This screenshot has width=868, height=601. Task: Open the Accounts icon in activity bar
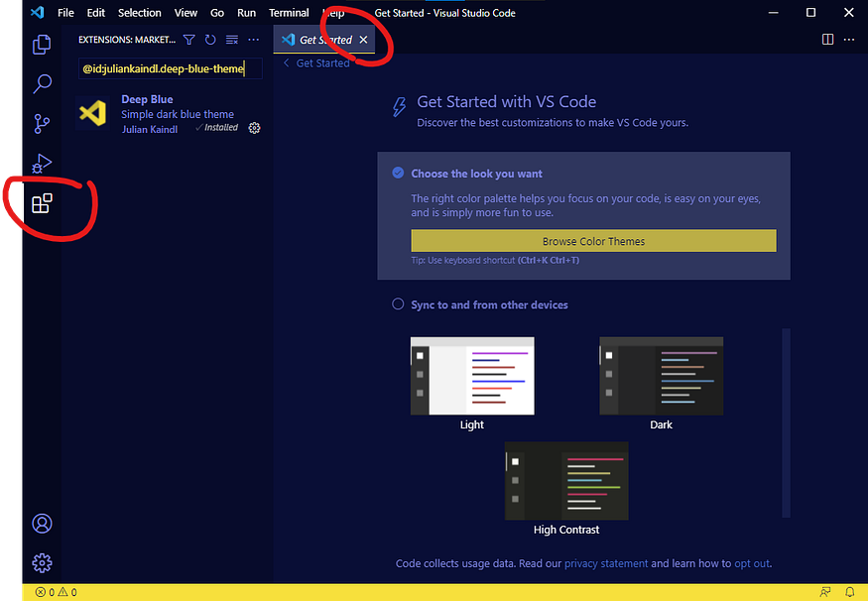click(x=42, y=524)
